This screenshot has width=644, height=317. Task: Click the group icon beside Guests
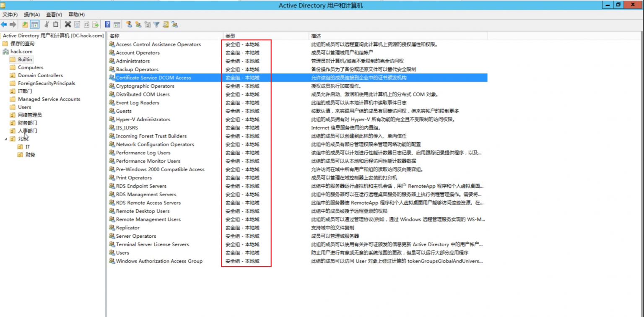tap(112, 111)
